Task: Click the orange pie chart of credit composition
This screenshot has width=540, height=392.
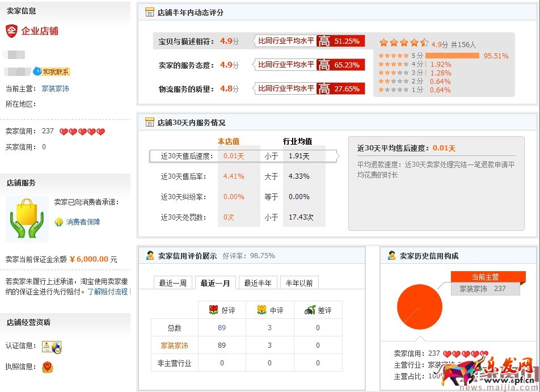Action: point(420,306)
